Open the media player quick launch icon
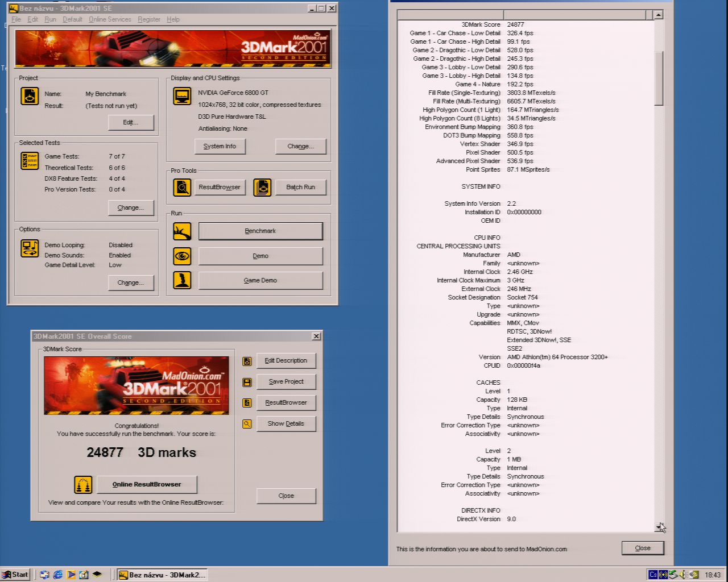 (71, 575)
